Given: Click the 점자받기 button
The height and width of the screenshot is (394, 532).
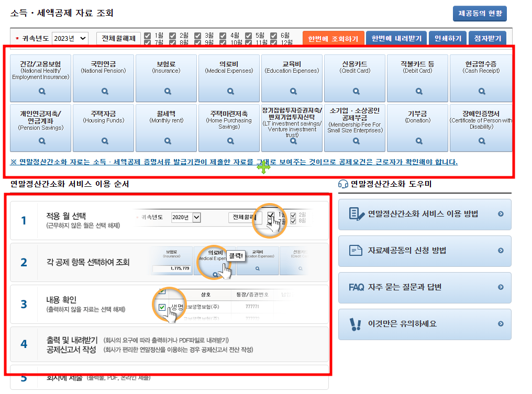Looking at the screenshot, I should click(x=487, y=38).
